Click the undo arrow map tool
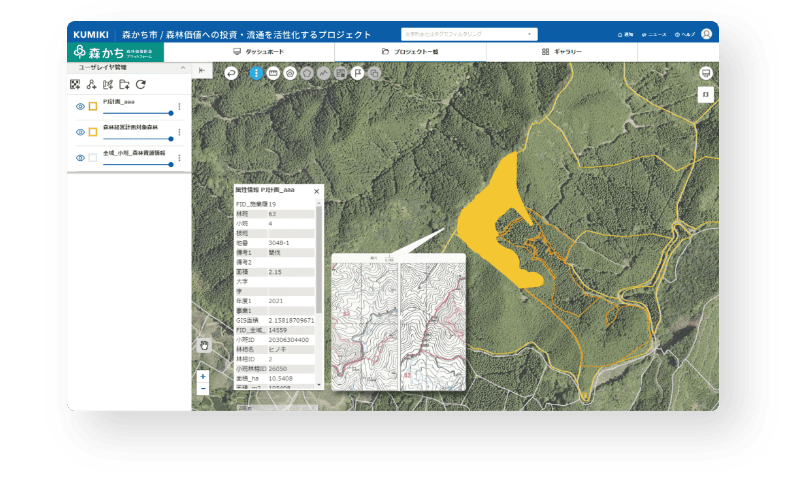This screenshot has width=790, height=482. [231, 74]
